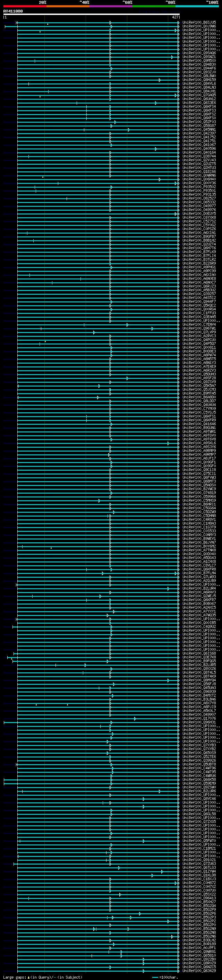
Task: Click the red ~20% identity legend segment
Action: coord(25,6)
